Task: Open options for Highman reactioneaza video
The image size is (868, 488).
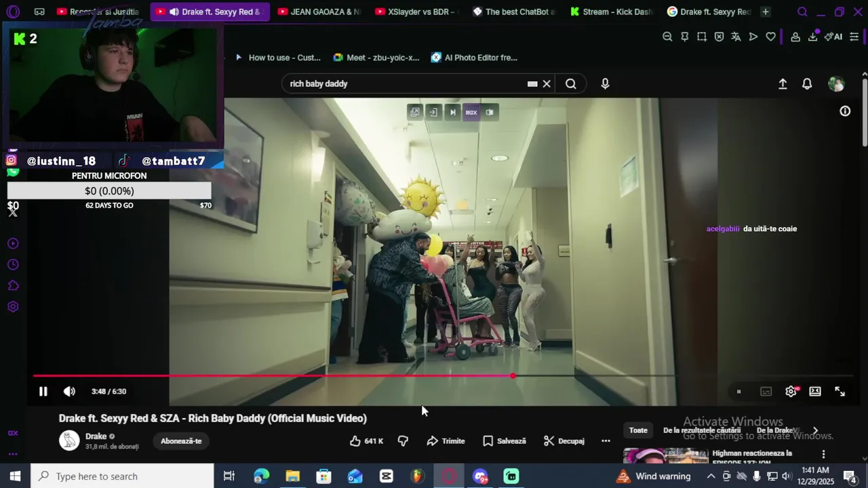Action: pos(823,454)
